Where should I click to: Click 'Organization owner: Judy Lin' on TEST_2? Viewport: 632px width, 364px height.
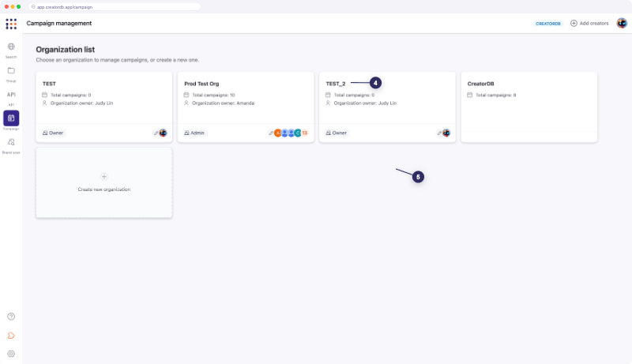pyautogui.click(x=365, y=103)
